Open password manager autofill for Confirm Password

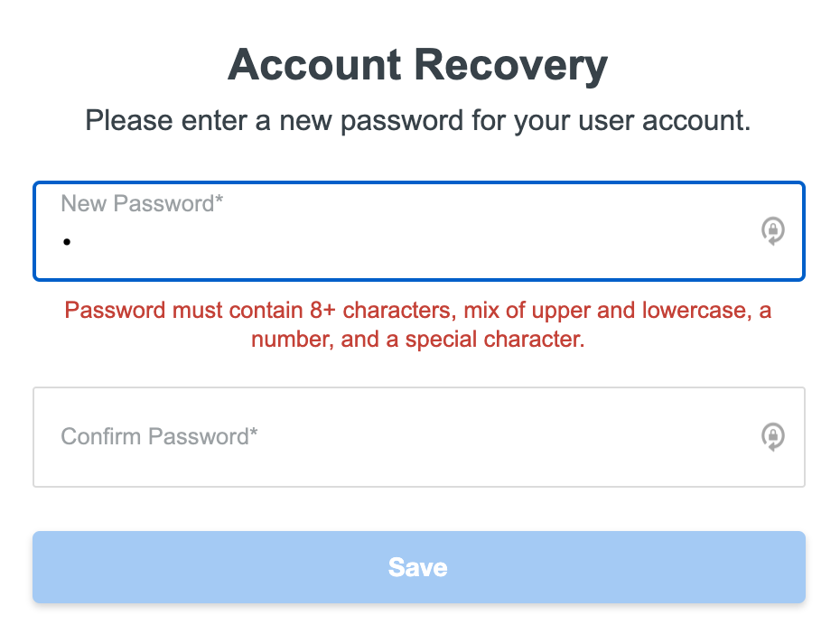coord(772,437)
